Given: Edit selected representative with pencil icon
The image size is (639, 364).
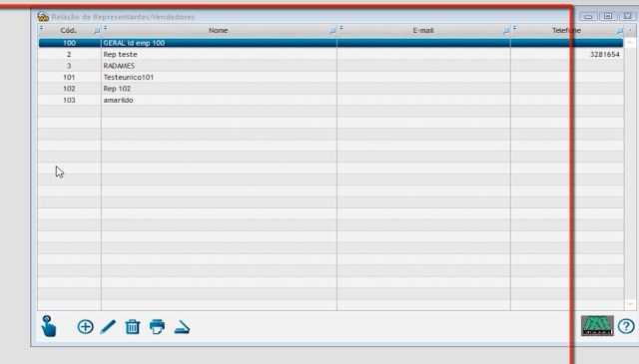Looking at the screenshot, I should (108, 326).
